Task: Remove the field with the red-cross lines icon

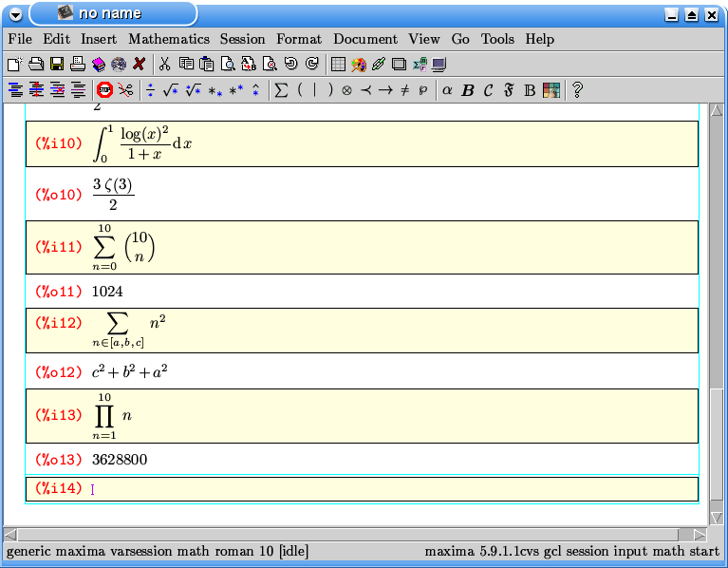Action: pyautogui.click(x=58, y=89)
